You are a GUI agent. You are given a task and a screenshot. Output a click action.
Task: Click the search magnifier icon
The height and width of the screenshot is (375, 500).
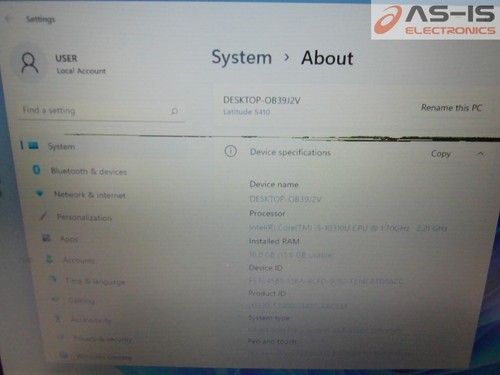[174, 111]
